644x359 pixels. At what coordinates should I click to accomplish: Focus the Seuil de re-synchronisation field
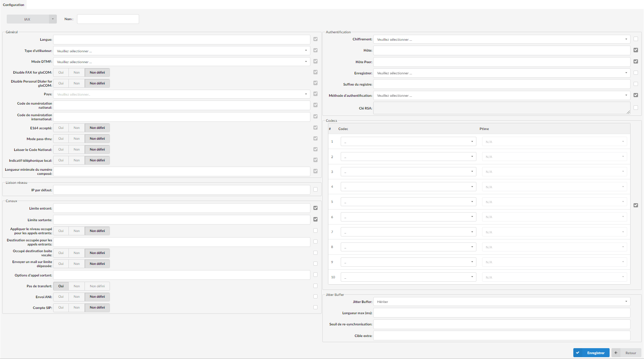tap(502, 324)
